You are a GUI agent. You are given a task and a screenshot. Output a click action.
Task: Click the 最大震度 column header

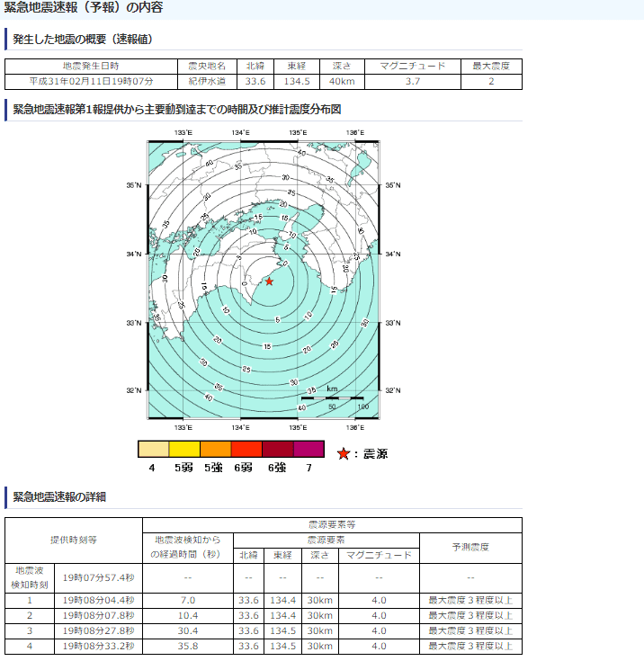coord(491,67)
